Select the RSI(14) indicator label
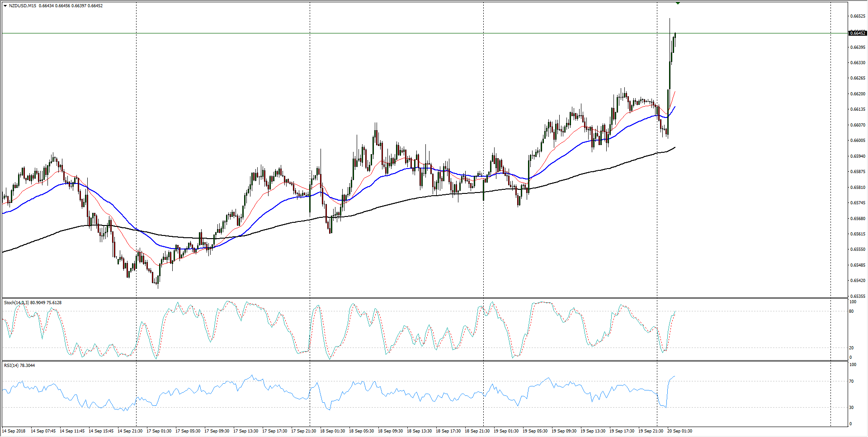This screenshot has width=868, height=437. (x=11, y=365)
